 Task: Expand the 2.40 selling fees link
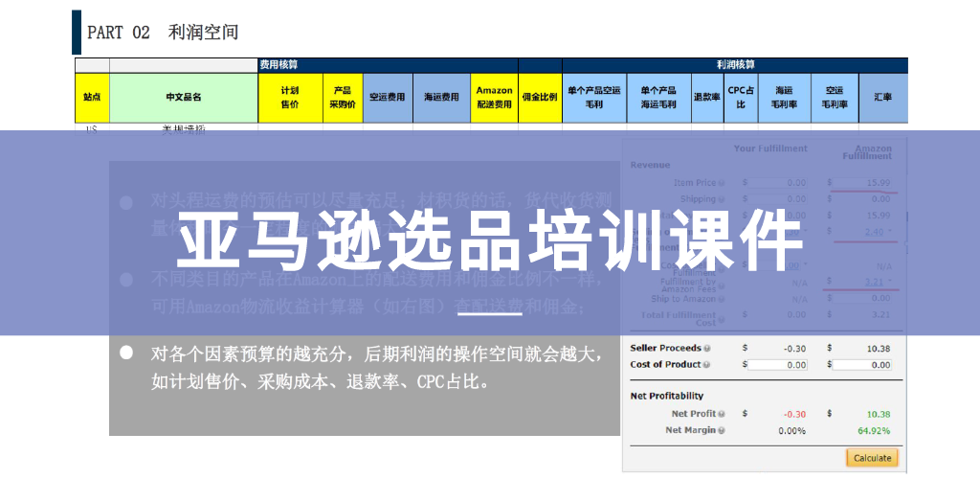(877, 232)
